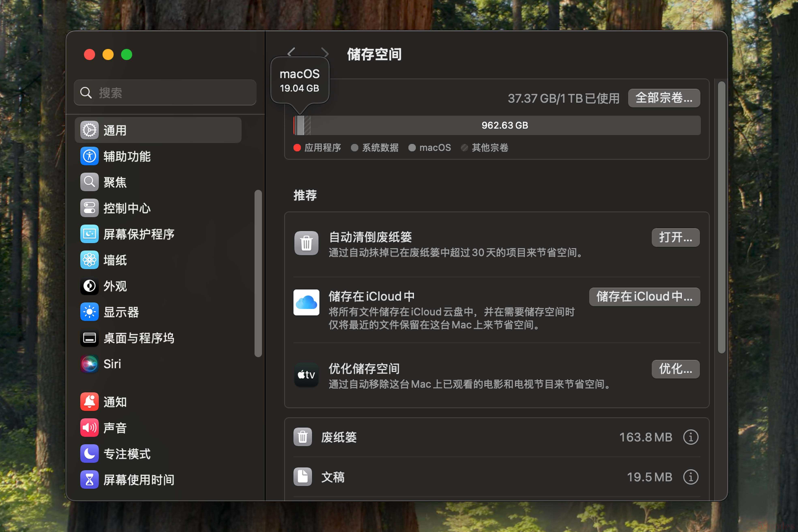Open the Siri settings icon
This screenshot has height=532, width=798.
click(x=89, y=364)
